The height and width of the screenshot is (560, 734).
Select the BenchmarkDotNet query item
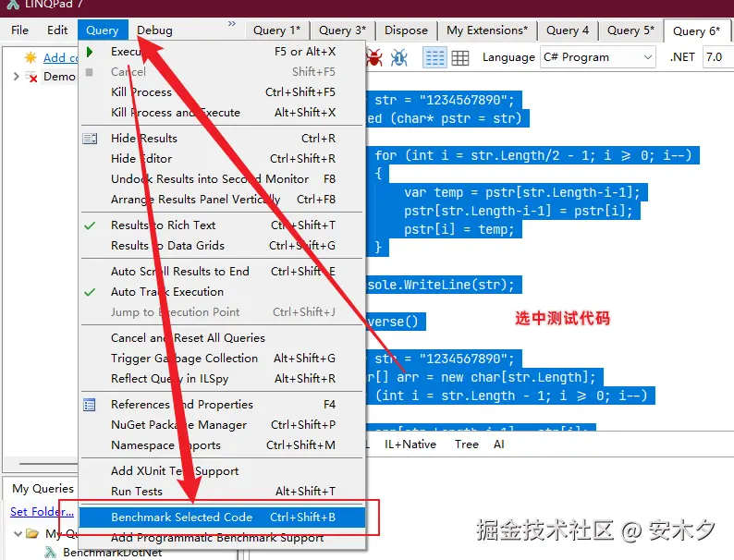113,553
